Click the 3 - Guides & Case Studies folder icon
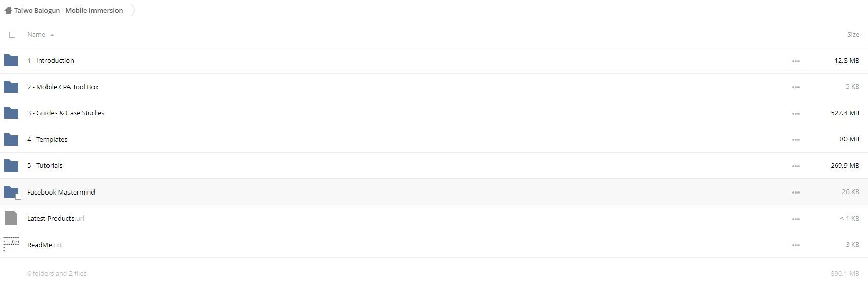This screenshot has width=868, height=288. point(11,113)
